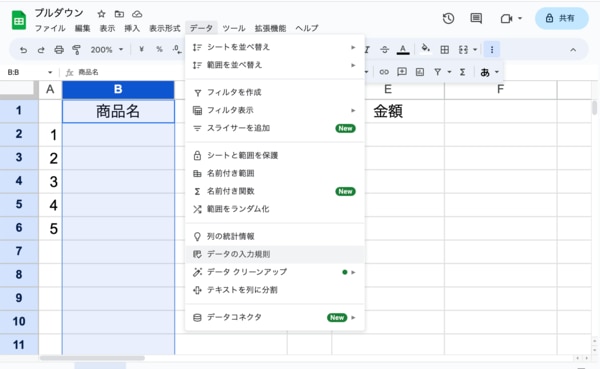The image size is (600, 369).
Task: Open the 拡張機能 menu
Action: tap(270, 28)
